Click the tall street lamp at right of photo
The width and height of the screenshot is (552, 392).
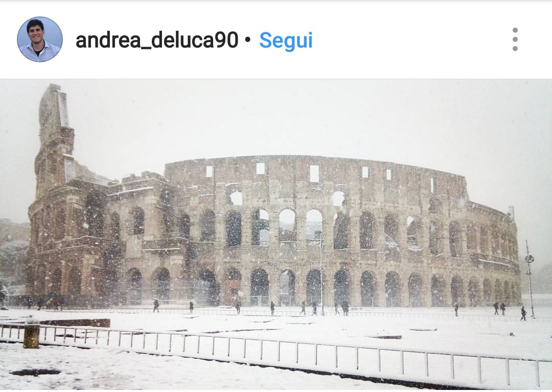pos(529,279)
